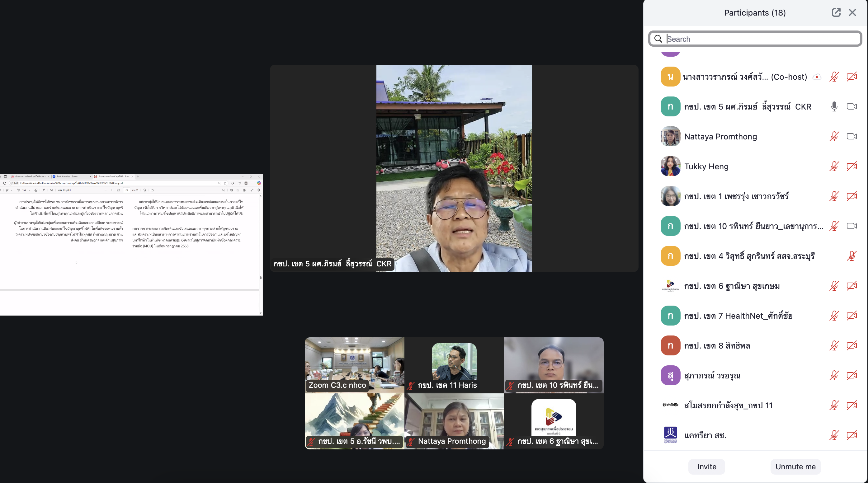Click camera icon beside Nattaya Promthong
The width and height of the screenshot is (868, 483).
click(851, 136)
